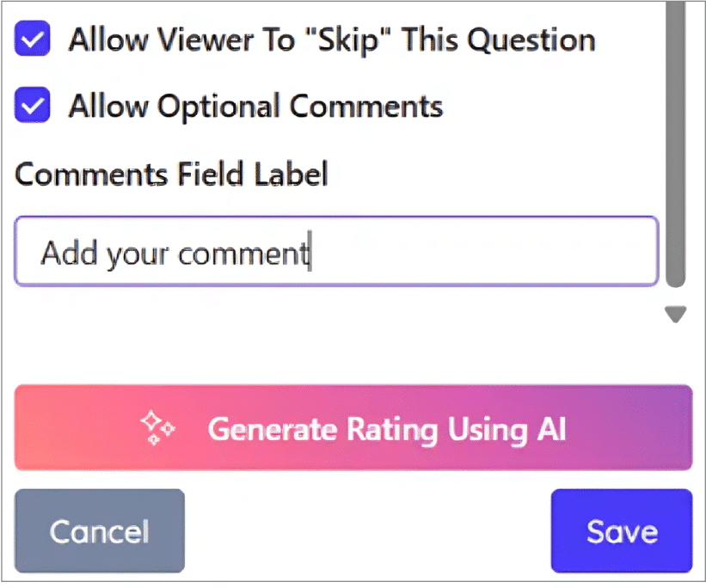Select the sparkles symbol on the gradient button

[x=156, y=428]
